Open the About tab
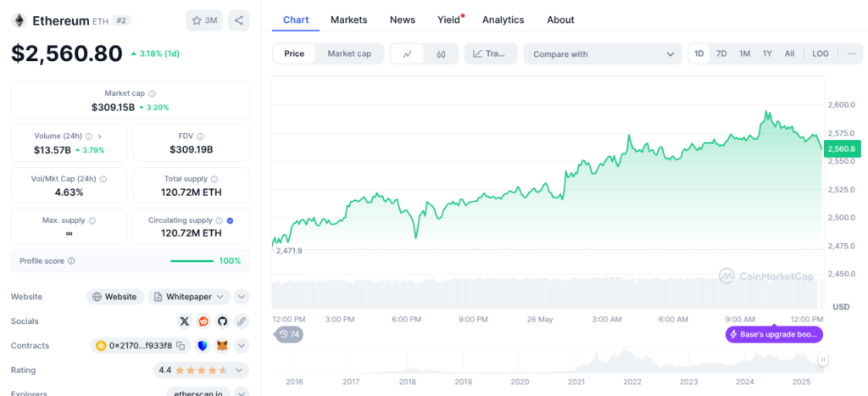 [560, 20]
